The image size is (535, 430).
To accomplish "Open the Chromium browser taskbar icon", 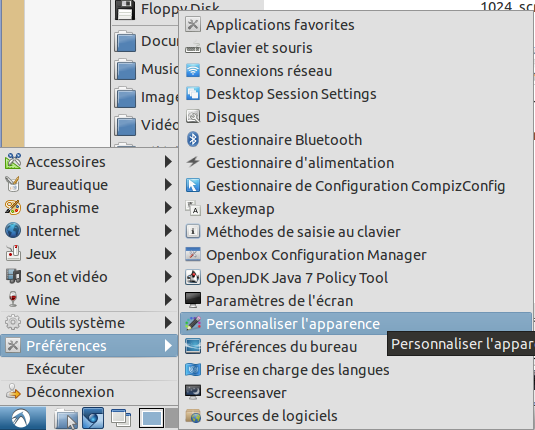I will pos(93,418).
